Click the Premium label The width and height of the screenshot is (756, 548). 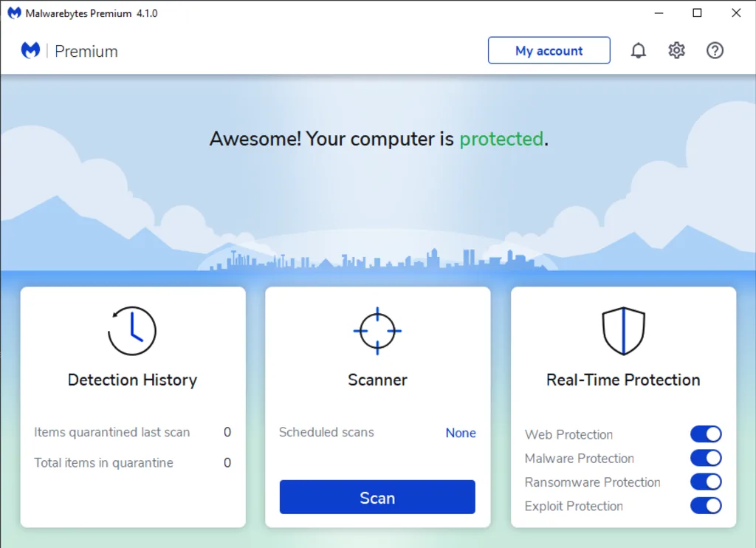tap(86, 51)
